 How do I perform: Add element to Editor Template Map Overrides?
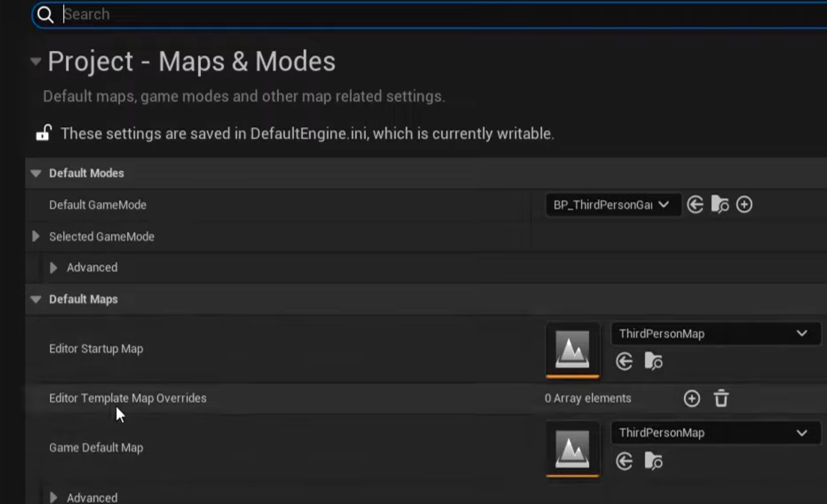point(692,399)
